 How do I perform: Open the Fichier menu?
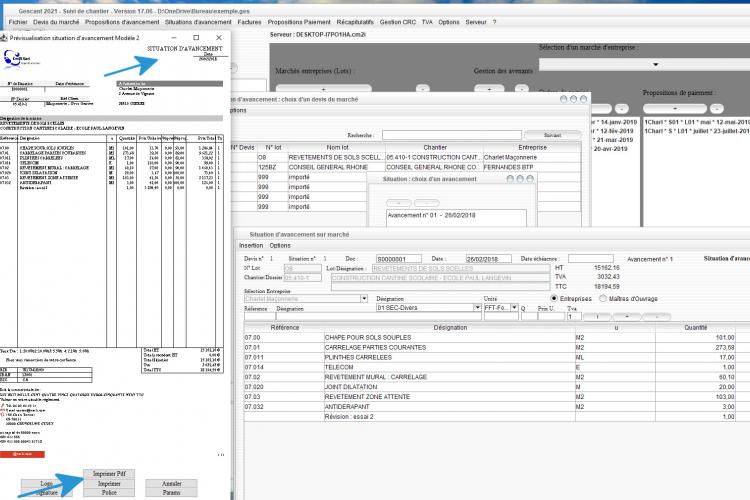point(18,22)
